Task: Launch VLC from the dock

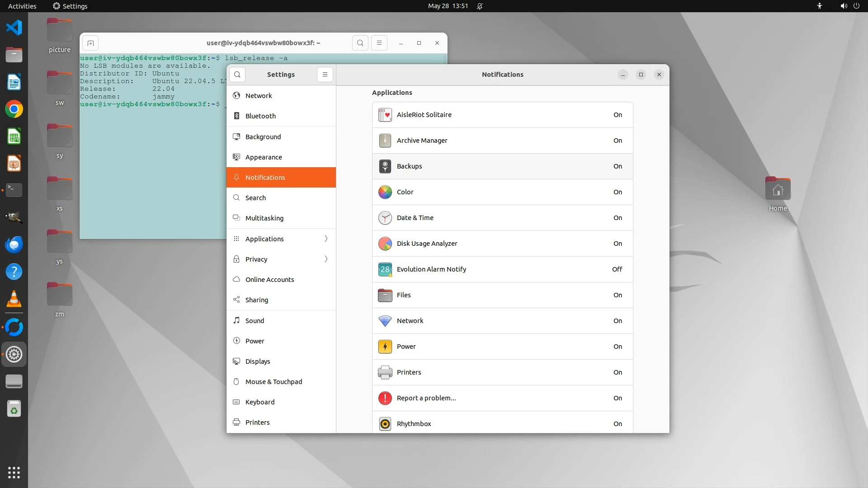Action: tap(14, 299)
